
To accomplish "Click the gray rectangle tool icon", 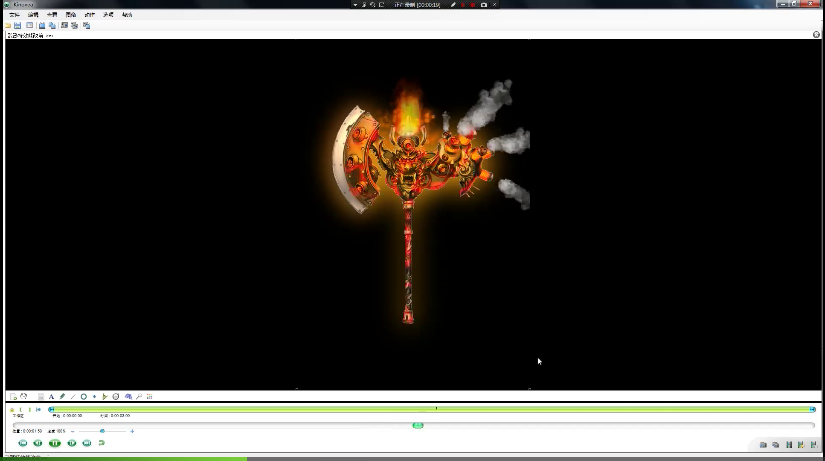I will click(x=41, y=396).
